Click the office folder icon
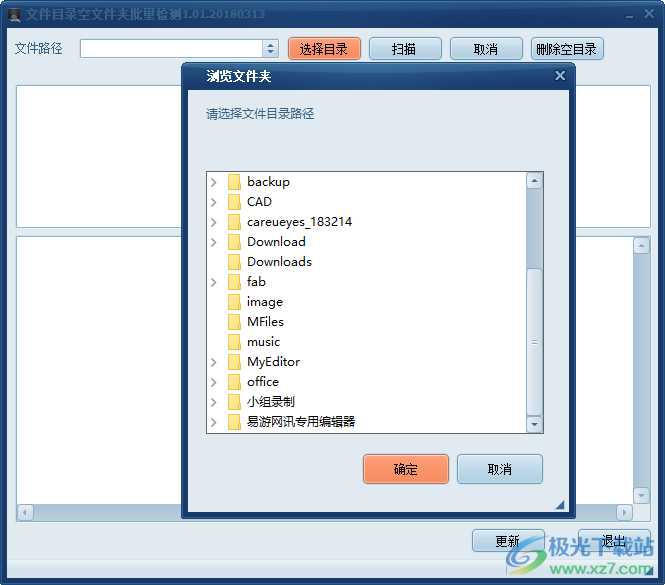Image resolution: width=665 pixels, height=585 pixels. pyautogui.click(x=234, y=382)
